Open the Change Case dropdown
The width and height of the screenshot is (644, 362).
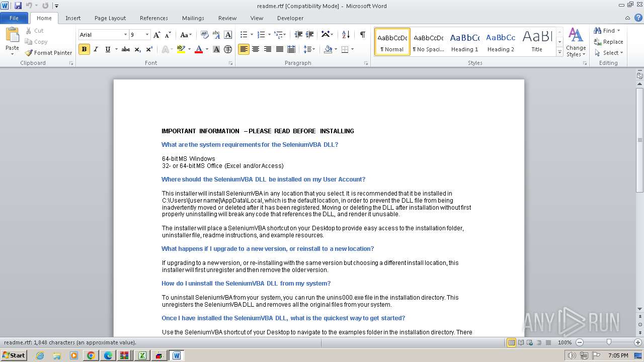186,35
